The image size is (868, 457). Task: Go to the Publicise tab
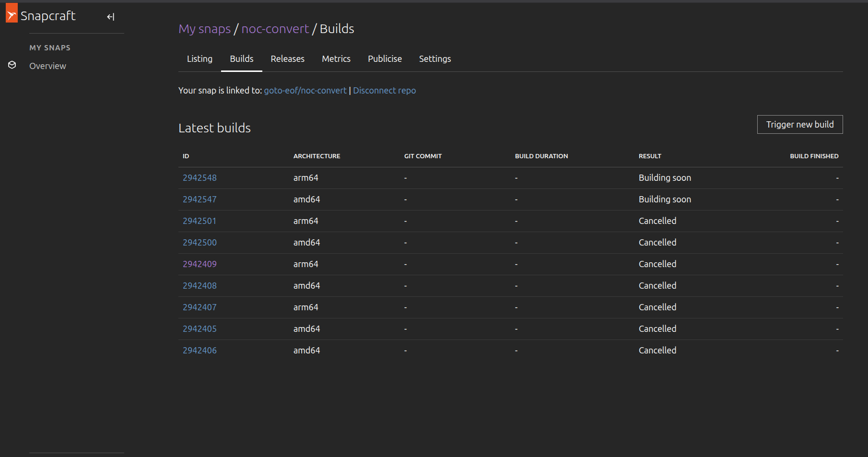point(385,59)
